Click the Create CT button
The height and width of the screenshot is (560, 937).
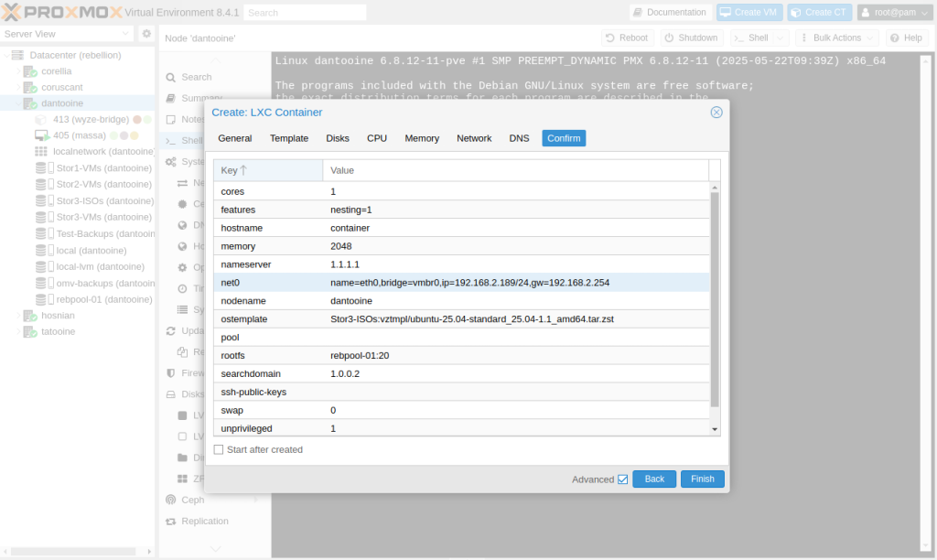coord(819,12)
